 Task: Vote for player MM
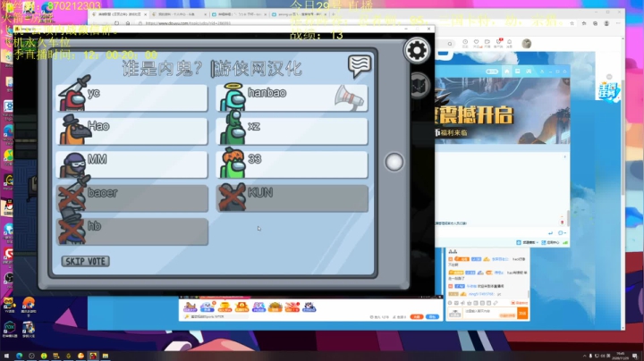click(131, 164)
